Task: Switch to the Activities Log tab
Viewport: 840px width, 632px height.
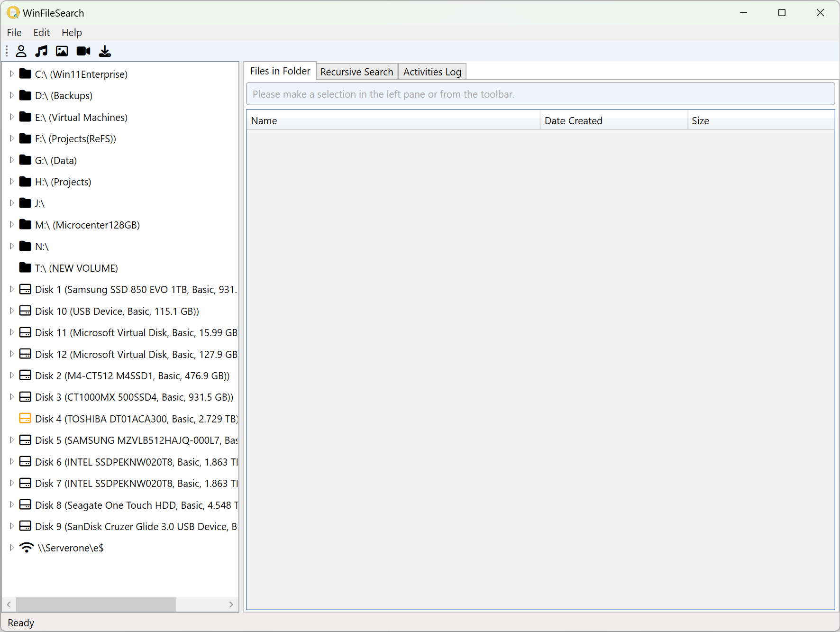Action: pos(432,72)
